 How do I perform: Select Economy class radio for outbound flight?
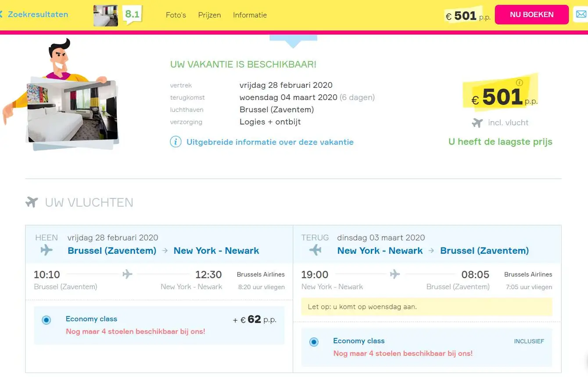click(47, 320)
